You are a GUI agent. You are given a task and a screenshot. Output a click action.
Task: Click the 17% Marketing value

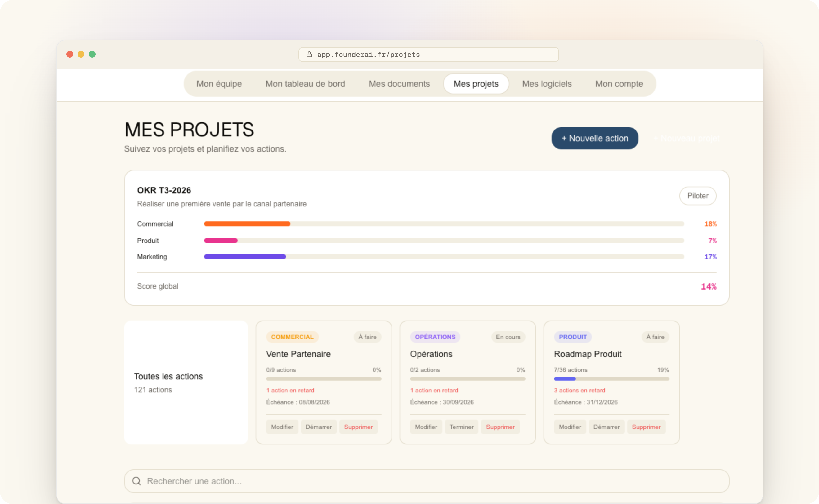tap(710, 257)
